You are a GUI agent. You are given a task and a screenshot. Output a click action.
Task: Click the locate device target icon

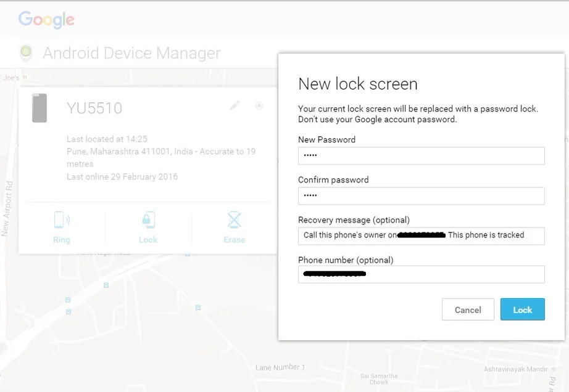[x=259, y=105]
